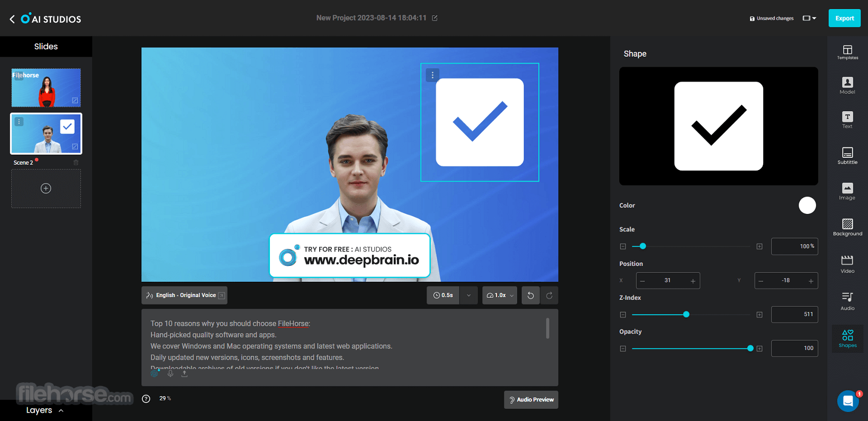The width and height of the screenshot is (868, 421).
Task: Add a new slide with the plus icon
Action: click(x=46, y=189)
